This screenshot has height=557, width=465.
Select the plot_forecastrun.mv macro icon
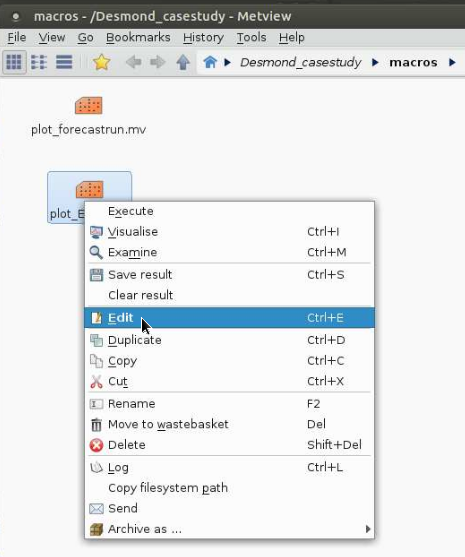[88, 106]
